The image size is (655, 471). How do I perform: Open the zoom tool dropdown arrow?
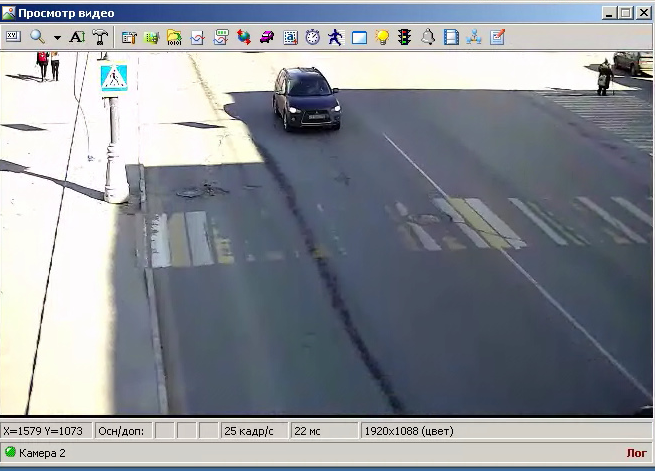[57, 37]
